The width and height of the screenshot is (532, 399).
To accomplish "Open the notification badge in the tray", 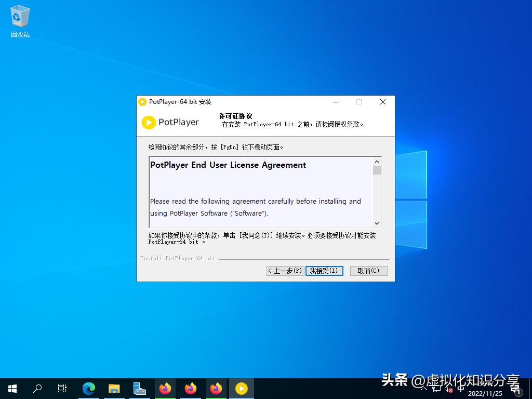I will coord(517,391).
